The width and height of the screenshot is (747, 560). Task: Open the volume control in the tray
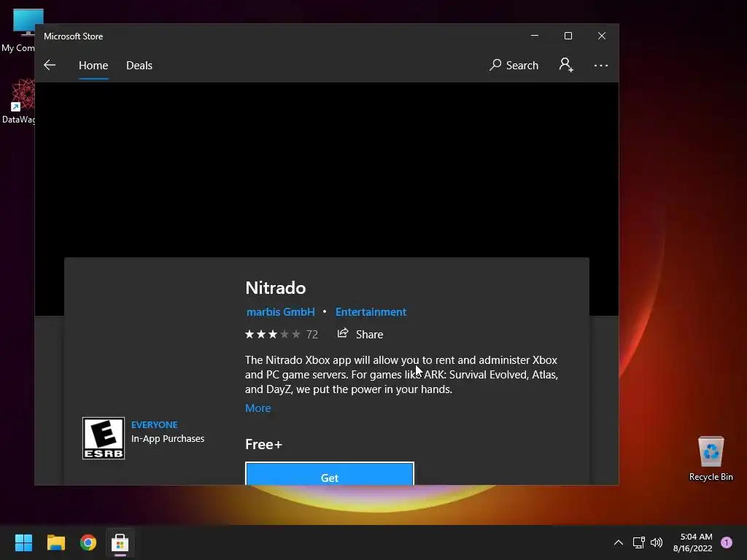pos(657,542)
